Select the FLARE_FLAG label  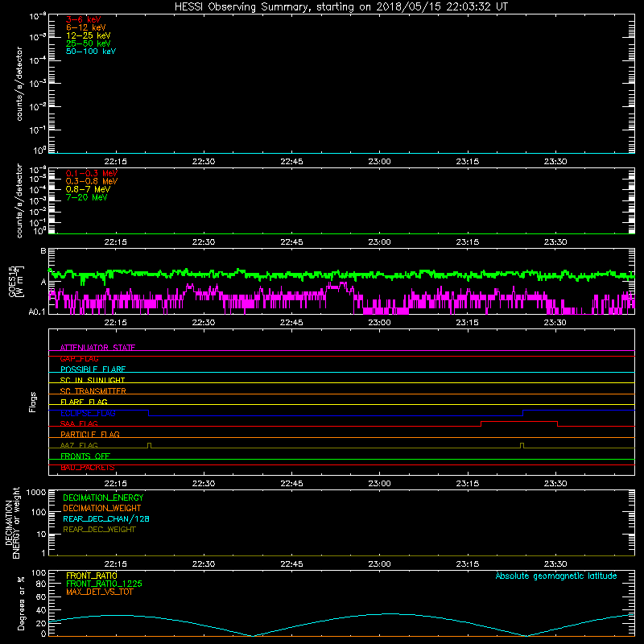pos(84,402)
